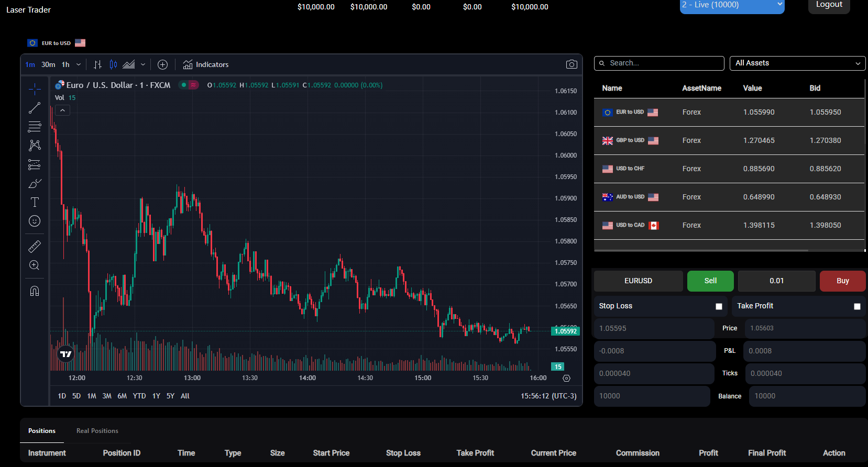Expand the timeframe interval dropdown arrow
This screenshot has height=467, width=868.
pos(79,64)
